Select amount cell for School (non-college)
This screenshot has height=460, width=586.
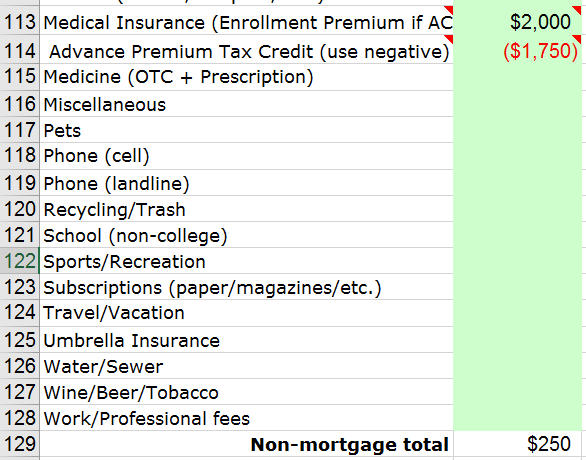point(518,235)
